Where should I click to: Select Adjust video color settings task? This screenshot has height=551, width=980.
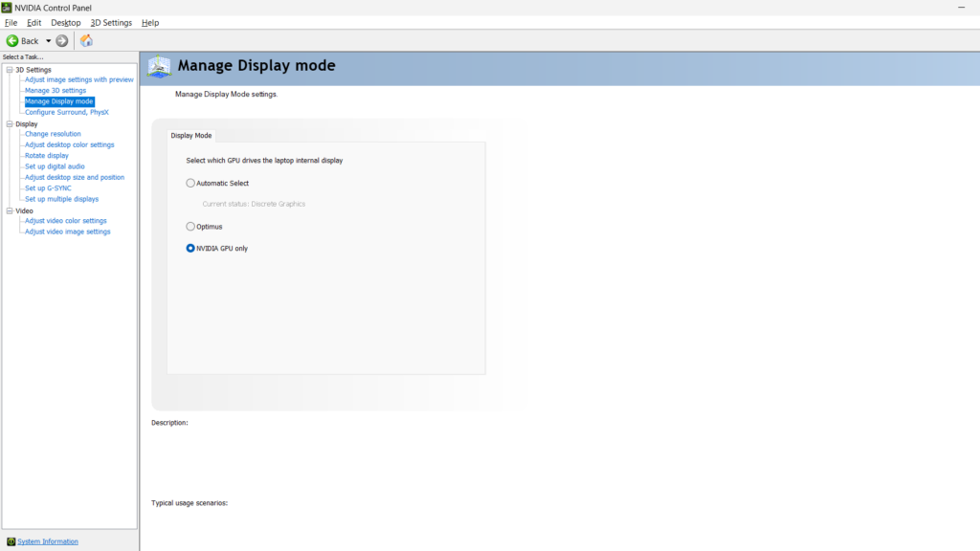[64, 220]
